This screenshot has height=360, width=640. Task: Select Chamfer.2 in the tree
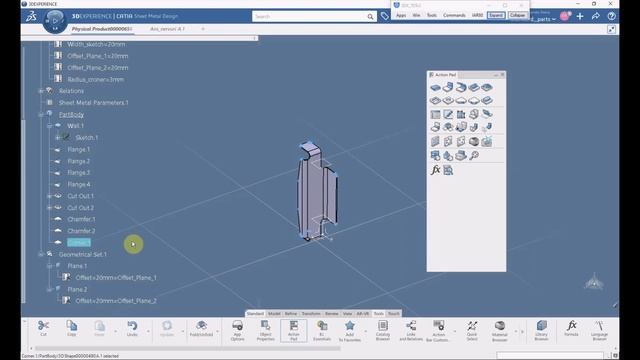(81, 231)
